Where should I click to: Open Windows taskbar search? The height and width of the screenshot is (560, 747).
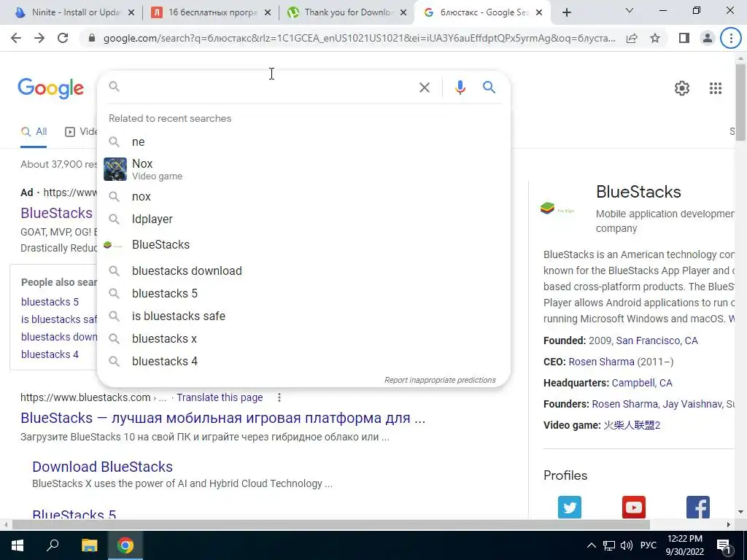pos(53,545)
